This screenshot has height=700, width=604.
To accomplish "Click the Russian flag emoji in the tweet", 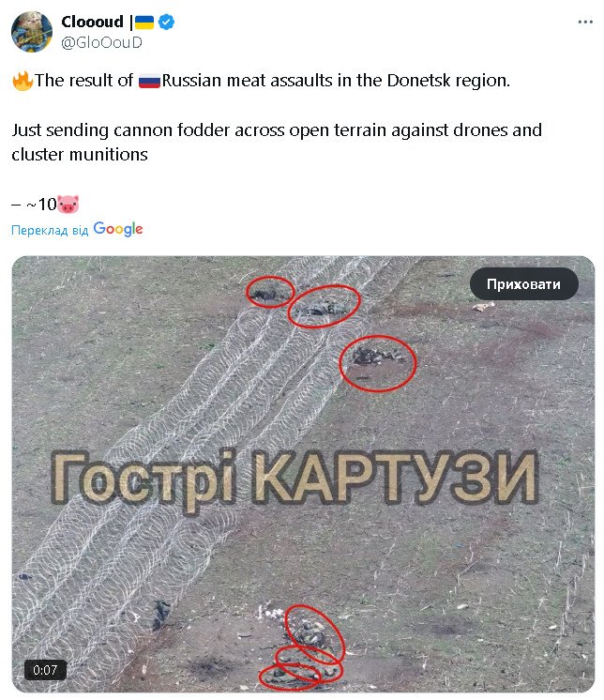I will [149, 82].
